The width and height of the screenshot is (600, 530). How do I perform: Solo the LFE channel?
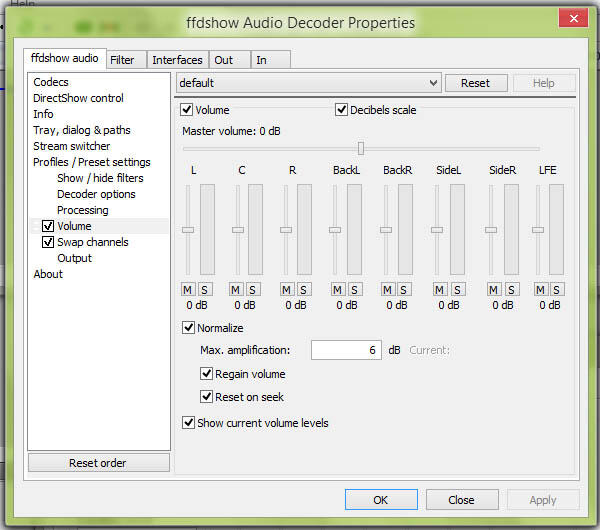[x=555, y=289]
